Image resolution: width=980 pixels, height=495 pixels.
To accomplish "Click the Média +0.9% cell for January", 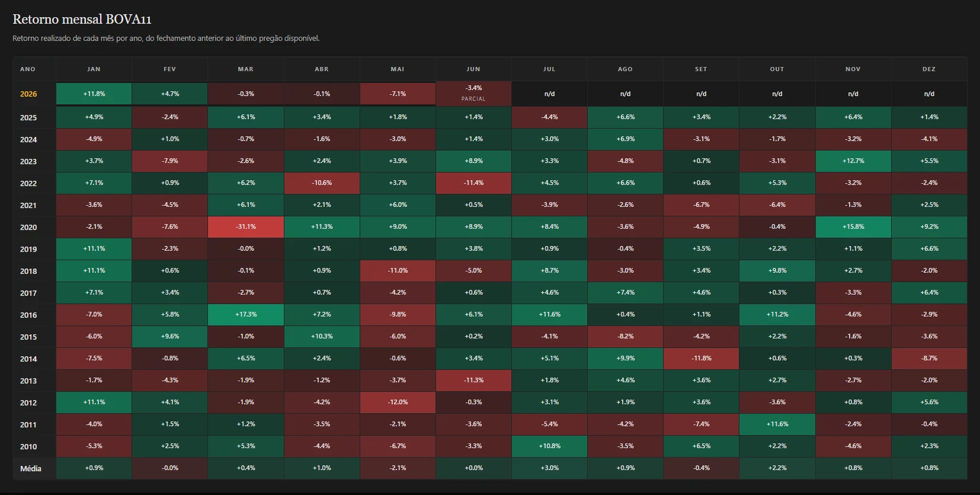I will (x=94, y=468).
